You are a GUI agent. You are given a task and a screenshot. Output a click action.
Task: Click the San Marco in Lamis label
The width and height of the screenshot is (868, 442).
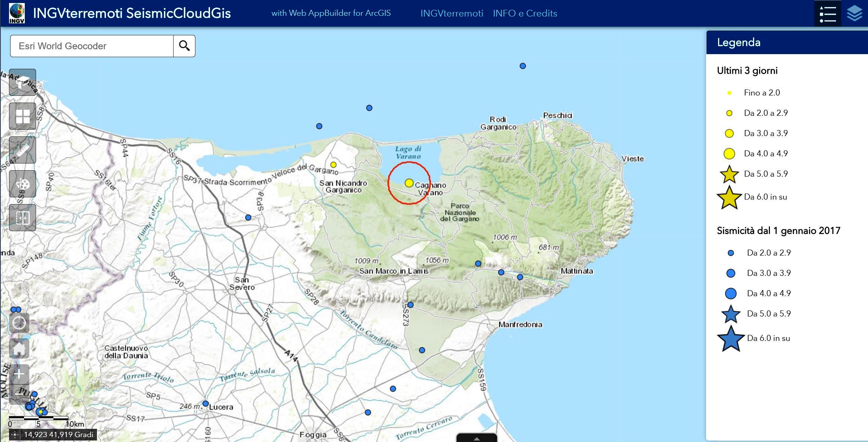click(x=394, y=271)
